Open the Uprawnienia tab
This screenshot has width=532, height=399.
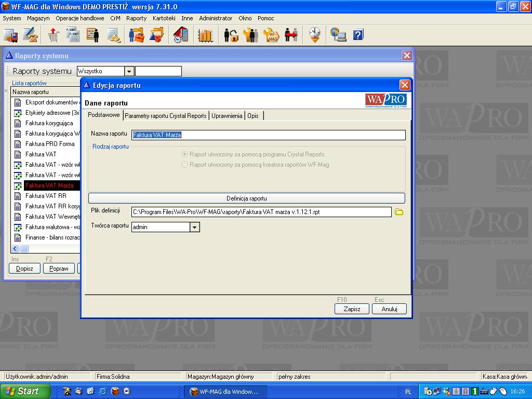227,116
